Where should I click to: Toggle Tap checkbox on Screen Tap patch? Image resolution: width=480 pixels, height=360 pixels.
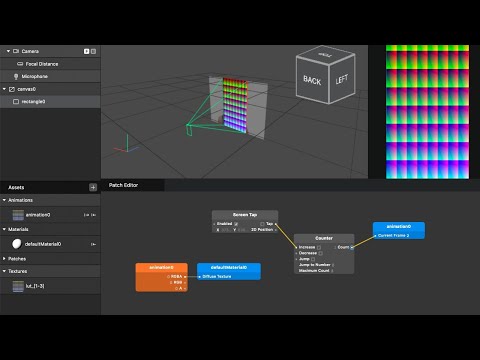(x=262, y=224)
